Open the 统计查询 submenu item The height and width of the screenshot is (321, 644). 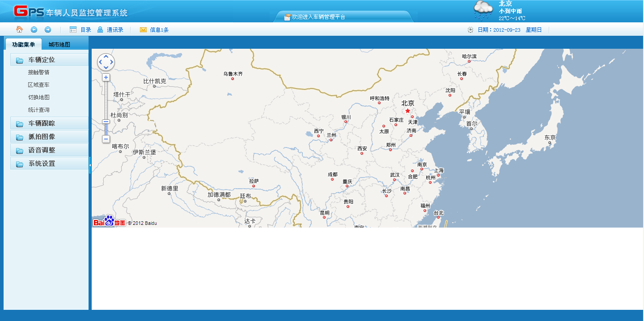pyautogui.click(x=38, y=110)
